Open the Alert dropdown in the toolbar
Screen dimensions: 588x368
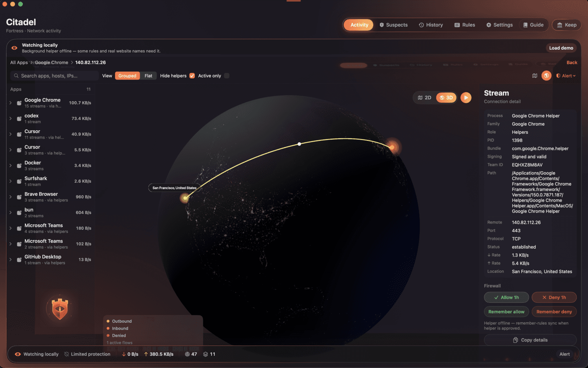tap(566, 76)
